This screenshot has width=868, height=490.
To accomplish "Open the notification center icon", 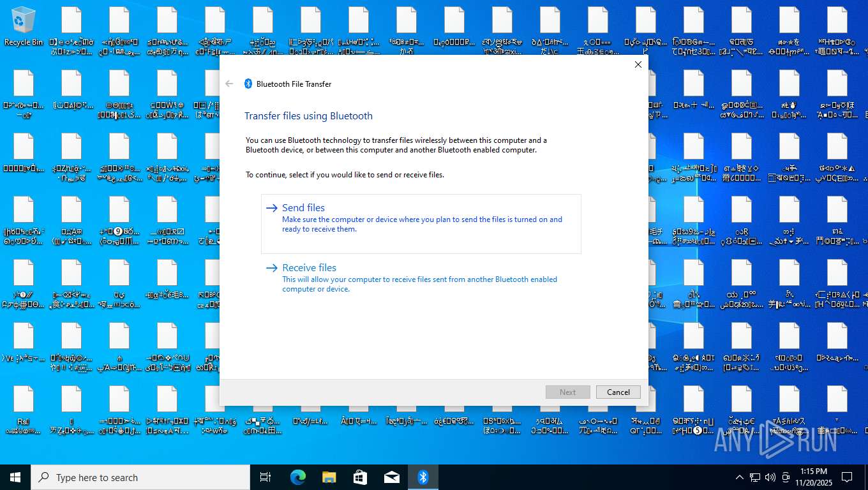I will click(847, 477).
